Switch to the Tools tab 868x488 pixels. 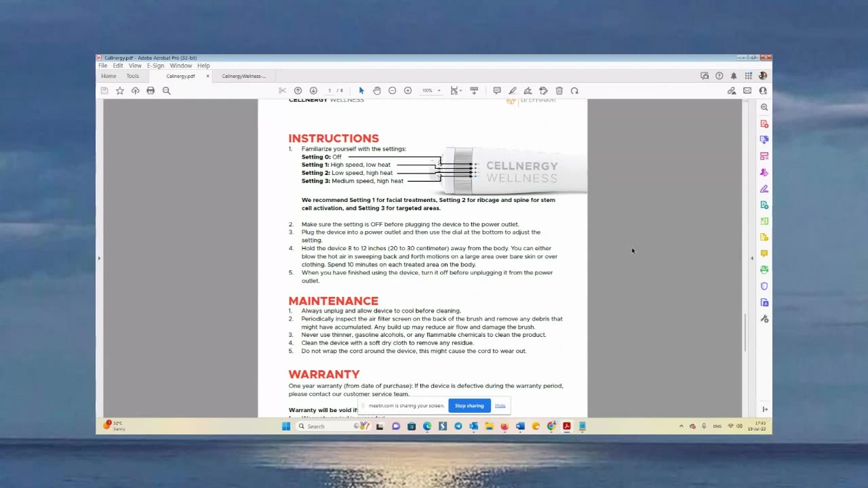click(132, 76)
